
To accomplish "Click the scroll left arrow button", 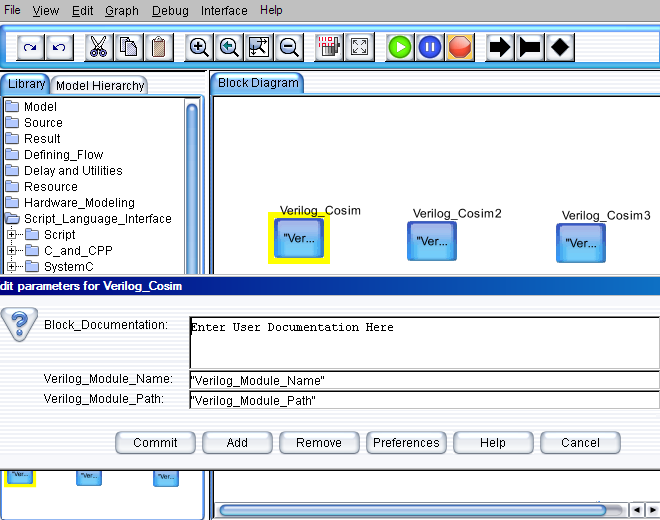I will (x=637, y=510).
